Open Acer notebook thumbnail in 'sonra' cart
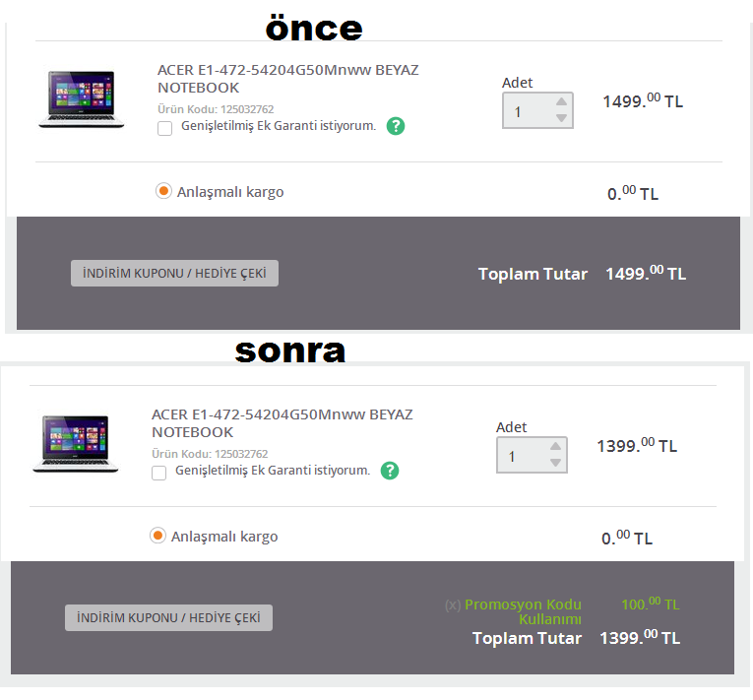The width and height of the screenshot is (753, 700). 76,443
